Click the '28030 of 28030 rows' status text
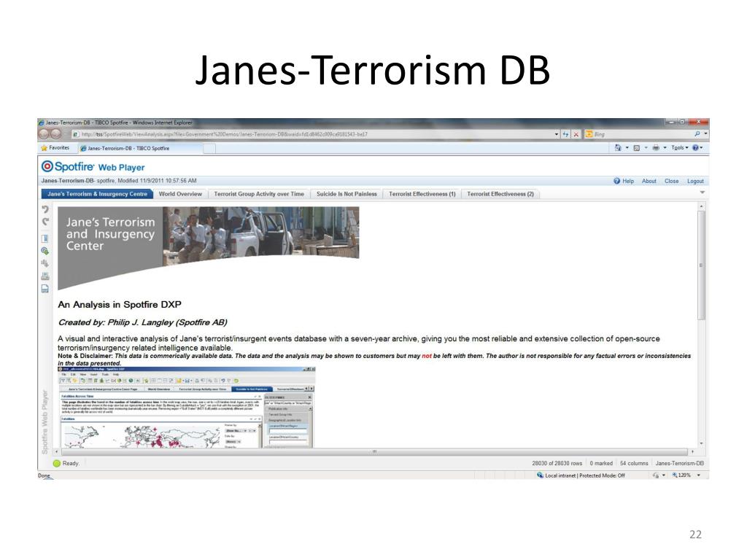The image size is (747, 560). click(557, 463)
